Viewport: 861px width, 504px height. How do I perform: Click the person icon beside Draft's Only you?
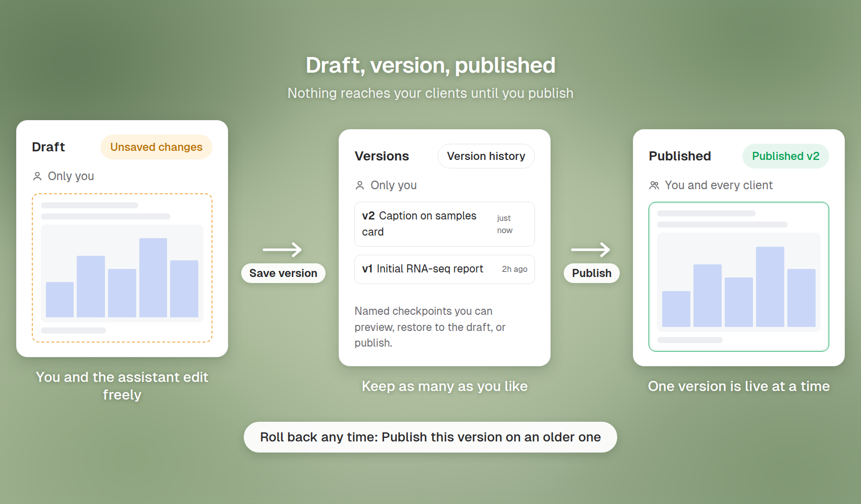pyautogui.click(x=37, y=176)
